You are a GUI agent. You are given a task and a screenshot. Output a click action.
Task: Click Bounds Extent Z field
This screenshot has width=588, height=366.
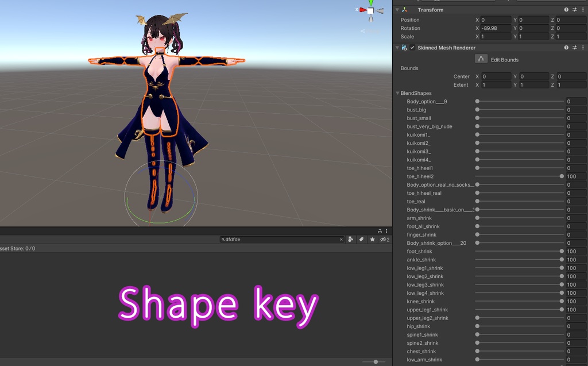572,85
